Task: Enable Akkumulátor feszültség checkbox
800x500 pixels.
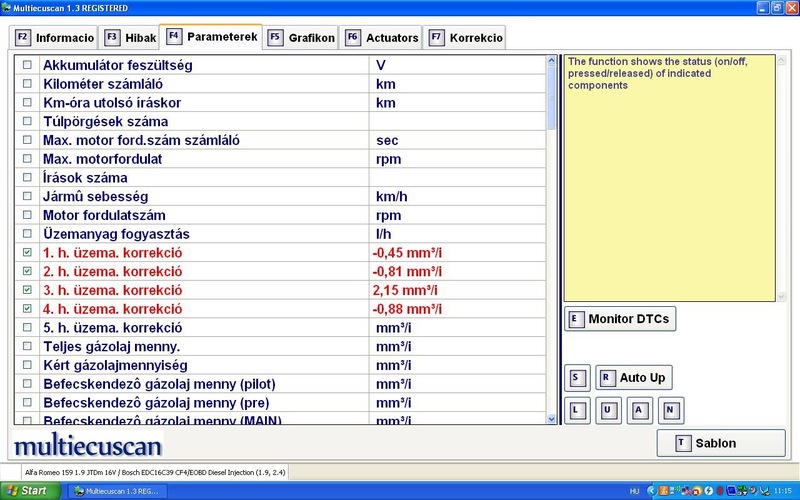Action: [27, 65]
